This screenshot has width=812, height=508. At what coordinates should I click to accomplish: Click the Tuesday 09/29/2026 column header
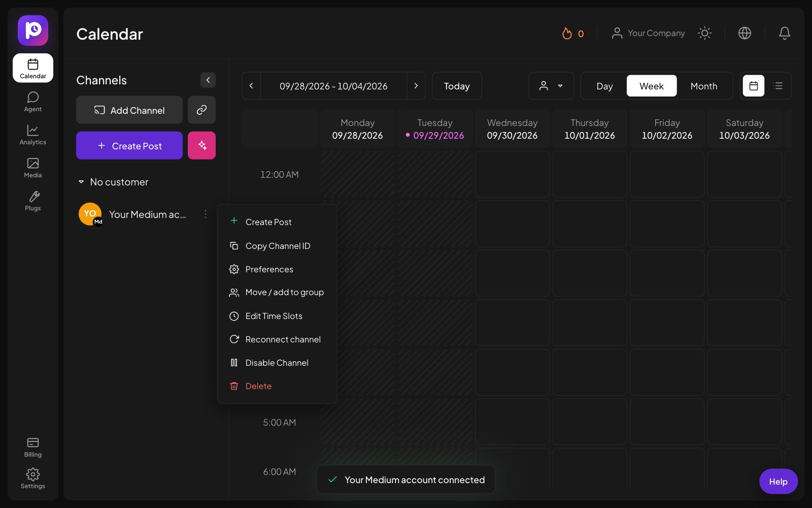tap(435, 129)
